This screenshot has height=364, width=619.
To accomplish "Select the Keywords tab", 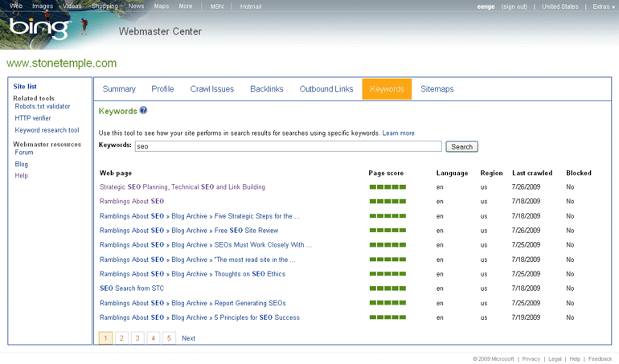I will [387, 89].
